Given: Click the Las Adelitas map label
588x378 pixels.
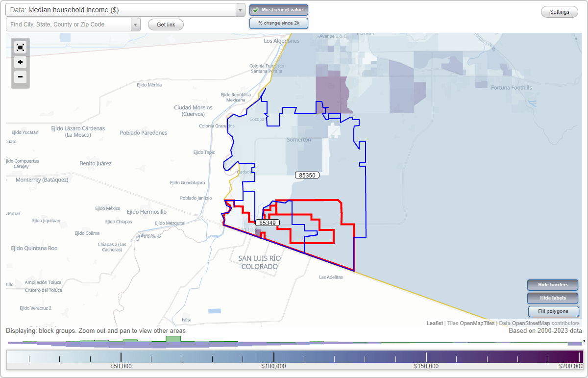Looking at the screenshot, I should 331,277.
